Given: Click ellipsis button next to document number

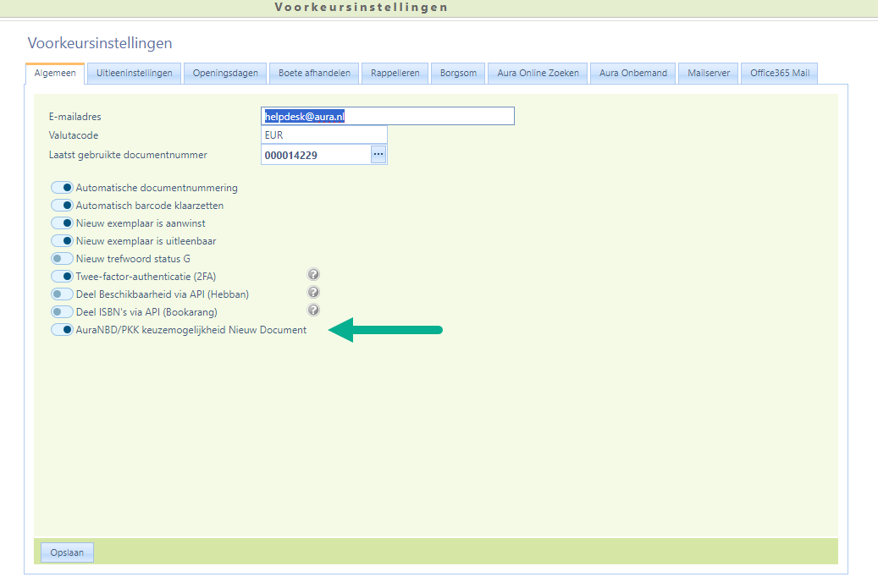Looking at the screenshot, I should (x=378, y=154).
